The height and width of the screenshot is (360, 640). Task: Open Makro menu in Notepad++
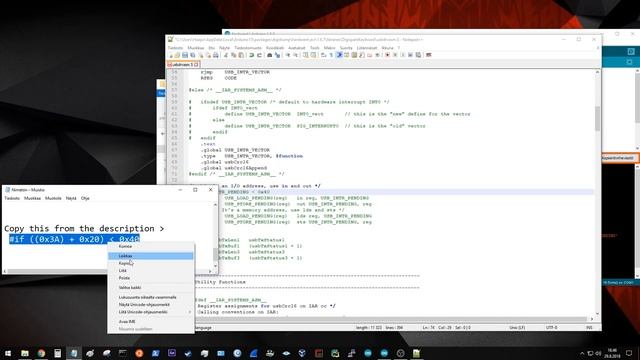click(329, 48)
